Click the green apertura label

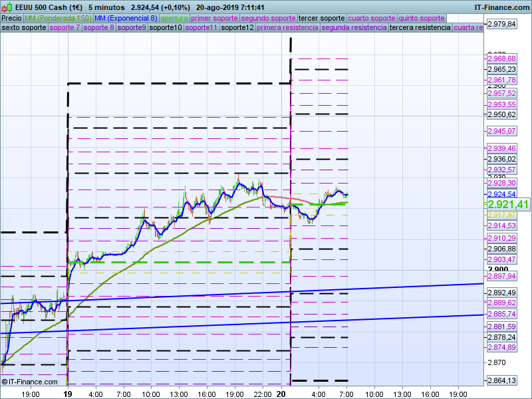pos(174,18)
